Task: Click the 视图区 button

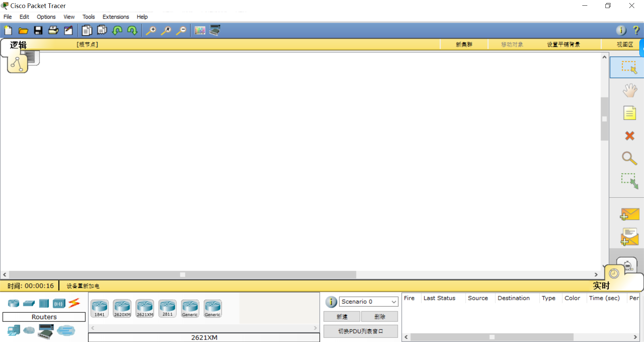Action: pos(625,45)
